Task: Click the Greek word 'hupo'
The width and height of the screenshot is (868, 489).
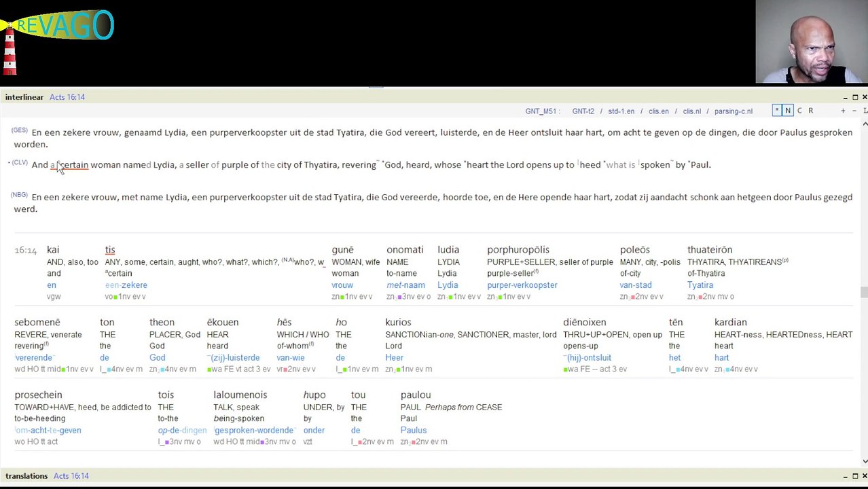Action: point(314,395)
